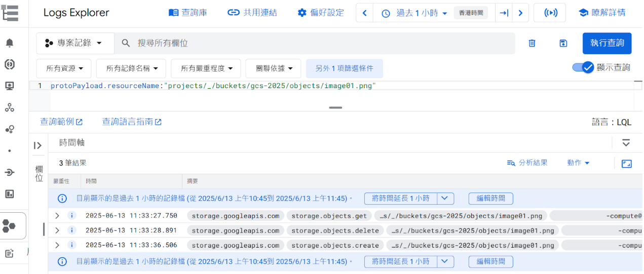This screenshot has height=274, width=644.
Task: Click the save query disk icon
Action: [x=563, y=44]
